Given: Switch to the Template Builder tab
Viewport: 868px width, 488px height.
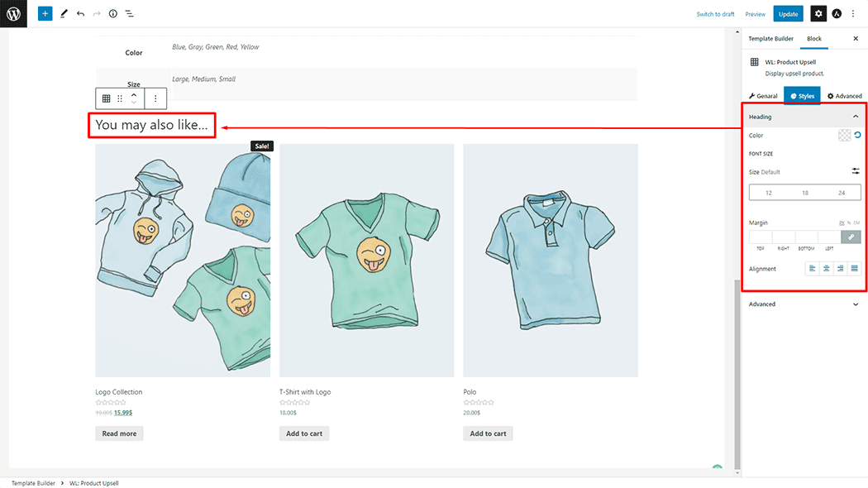Looking at the screenshot, I should click(x=770, y=39).
